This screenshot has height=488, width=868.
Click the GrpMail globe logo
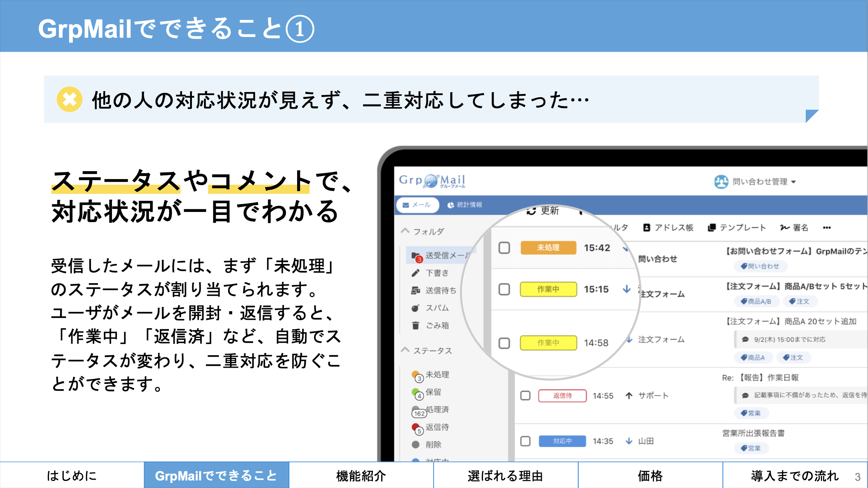tap(432, 181)
